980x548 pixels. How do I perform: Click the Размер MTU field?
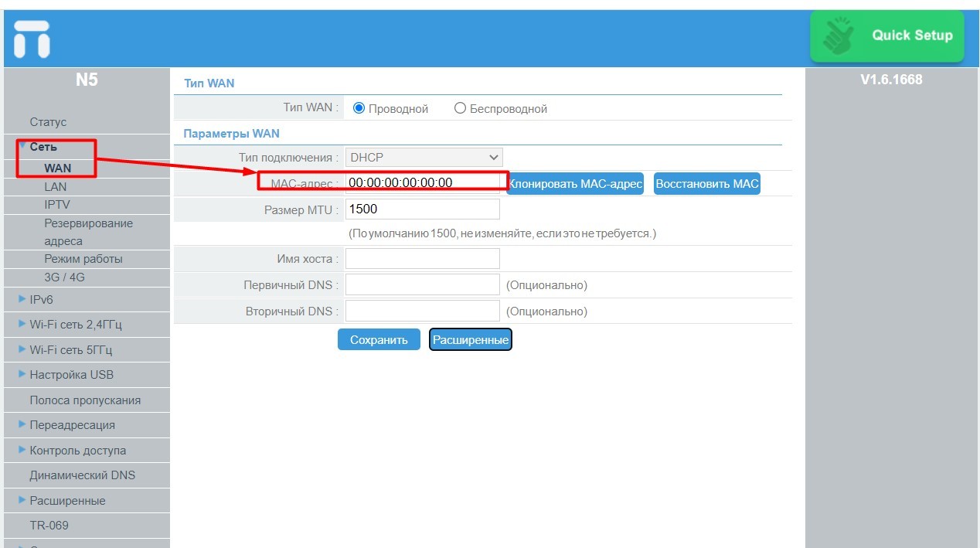click(x=423, y=209)
